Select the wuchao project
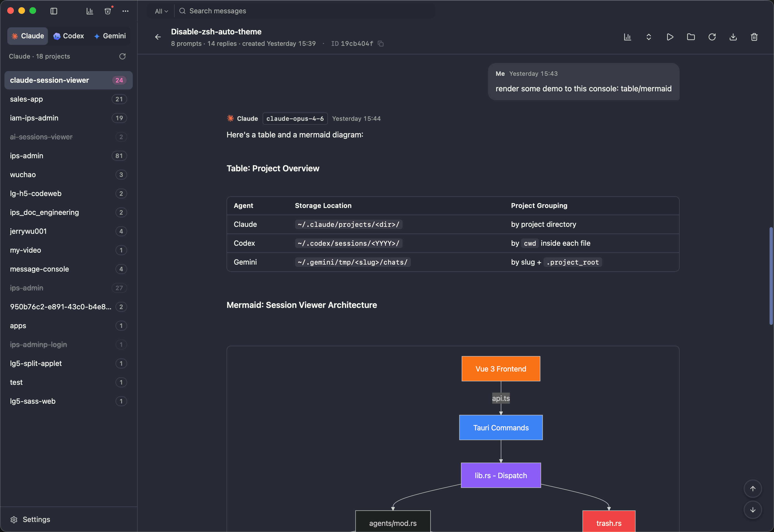Screen dimensions: 774x532 (x=68, y=175)
